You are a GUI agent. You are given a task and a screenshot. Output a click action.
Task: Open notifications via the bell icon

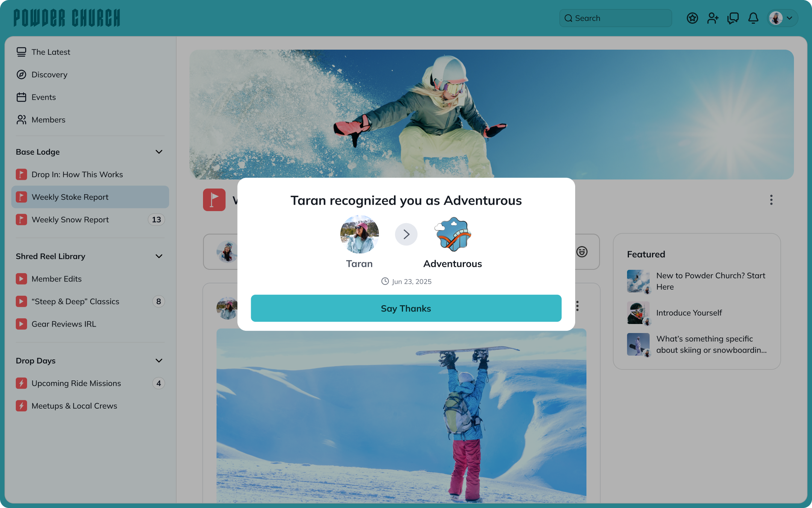pyautogui.click(x=753, y=18)
